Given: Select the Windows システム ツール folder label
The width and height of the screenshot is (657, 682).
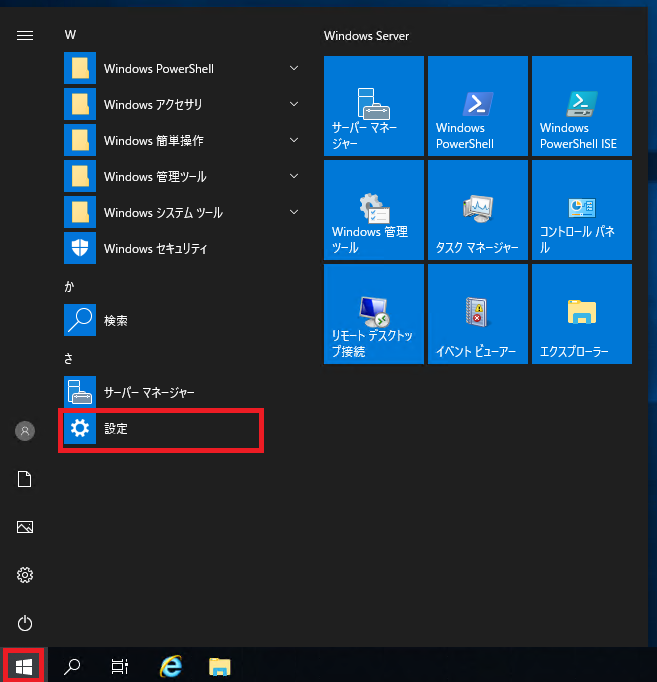Looking at the screenshot, I should coord(163,213).
